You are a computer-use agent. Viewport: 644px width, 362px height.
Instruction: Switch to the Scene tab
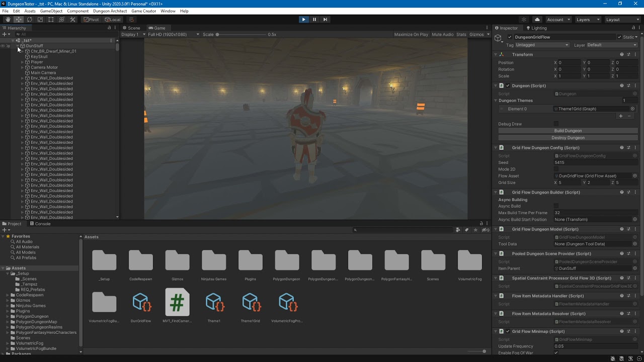(x=131, y=28)
